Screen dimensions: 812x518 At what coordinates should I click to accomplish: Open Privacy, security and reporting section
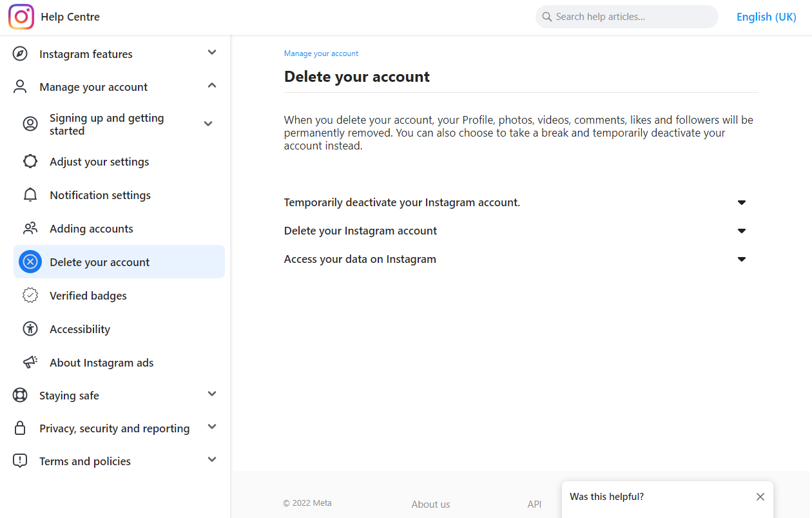[115, 428]
